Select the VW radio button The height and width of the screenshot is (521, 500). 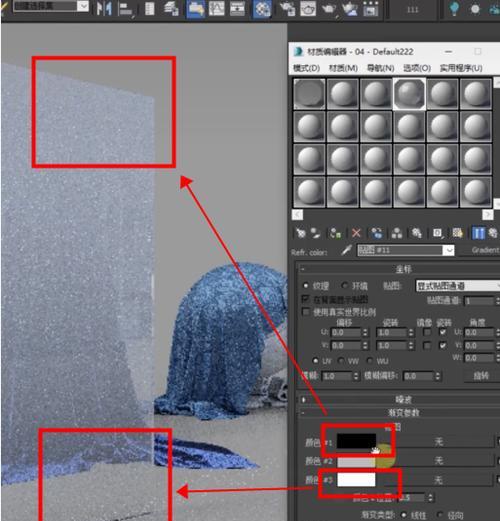tap(341, 361)
